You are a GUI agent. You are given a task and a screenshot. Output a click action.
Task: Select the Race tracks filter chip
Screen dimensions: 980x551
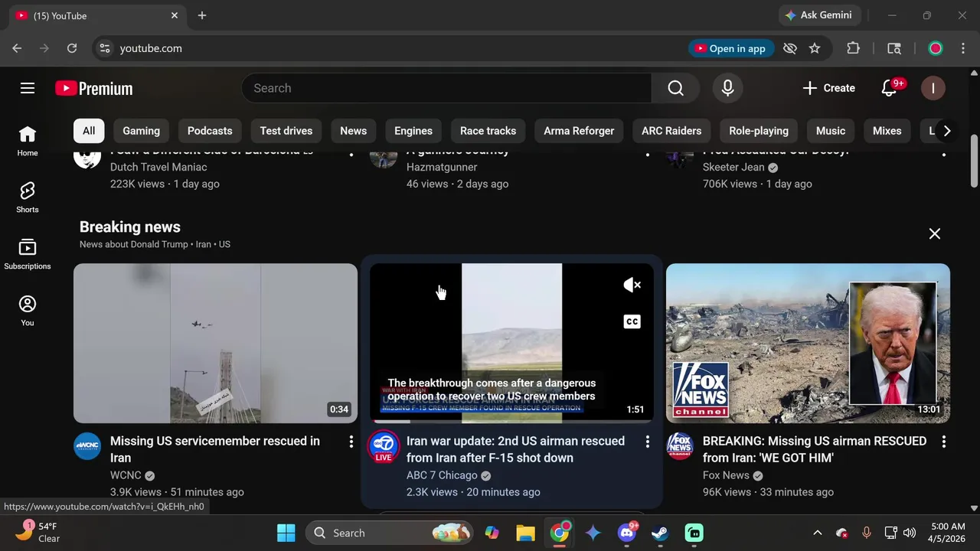[488, 131]
